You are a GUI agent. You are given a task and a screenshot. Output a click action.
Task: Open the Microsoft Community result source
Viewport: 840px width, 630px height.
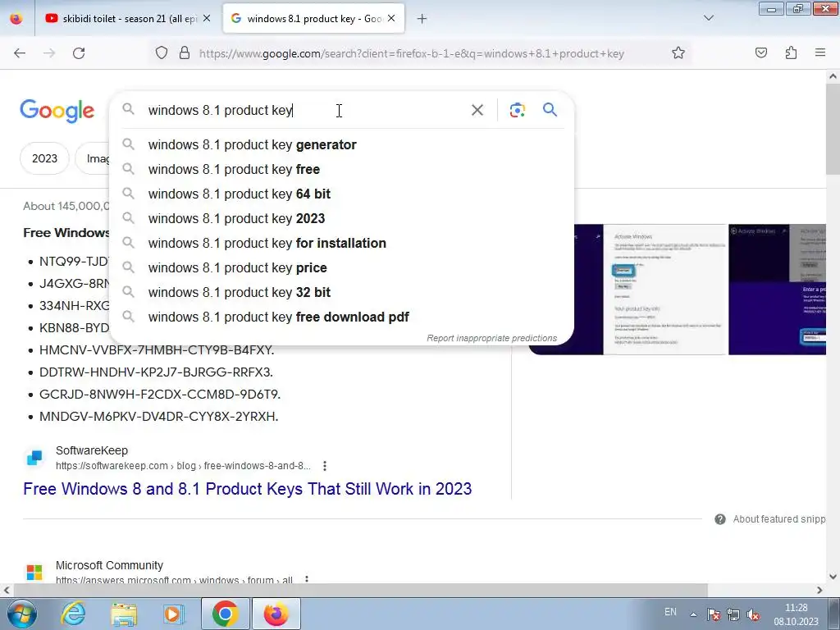pyautogui.click(x=109, y=565)
